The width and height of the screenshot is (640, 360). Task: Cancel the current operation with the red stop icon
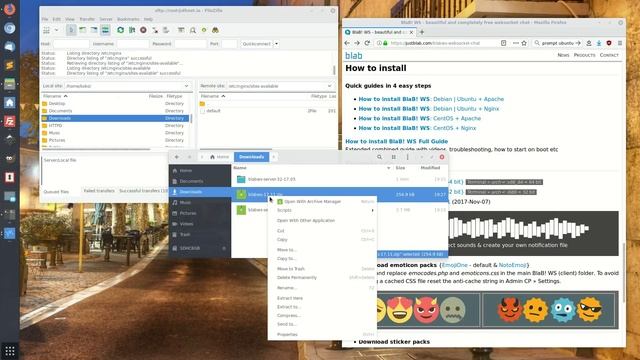pos(143,30)
